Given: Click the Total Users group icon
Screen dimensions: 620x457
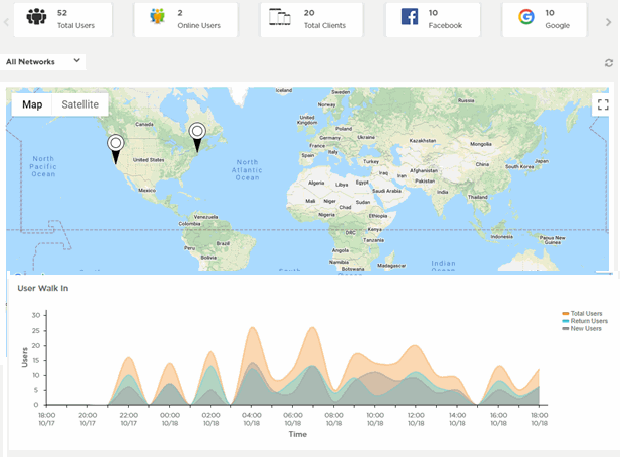Looking at the screenshot, I should pos(36,17).
